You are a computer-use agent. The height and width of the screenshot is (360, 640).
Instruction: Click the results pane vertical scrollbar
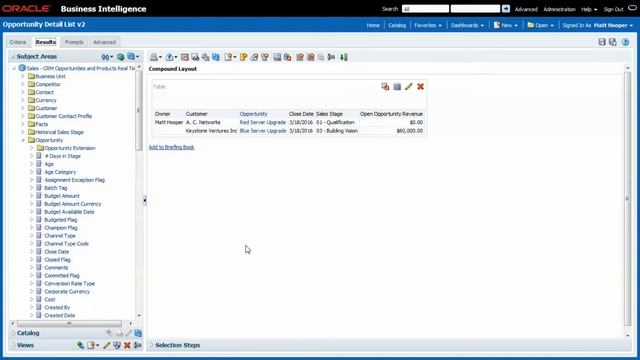[x=627, y=198]
